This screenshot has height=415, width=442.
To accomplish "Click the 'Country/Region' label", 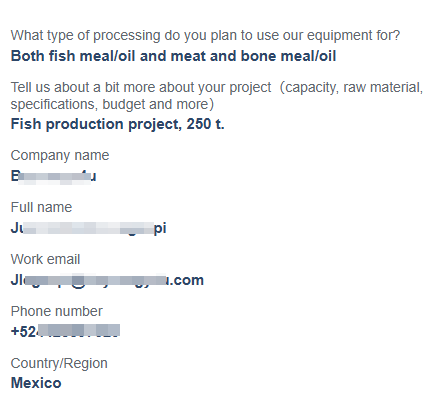I will [x=59, y=364].
